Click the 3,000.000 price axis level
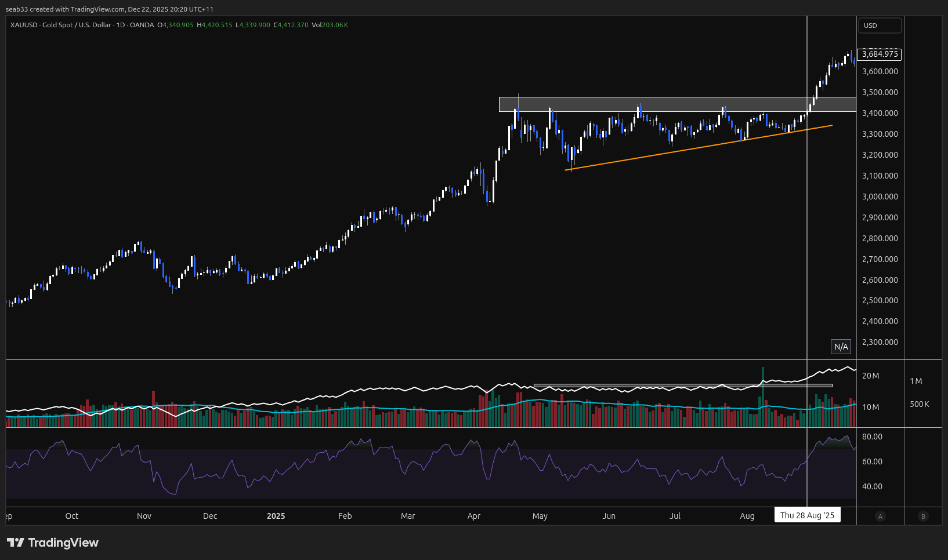The width and height of the screenshot is (948, 560). (880, 197)
